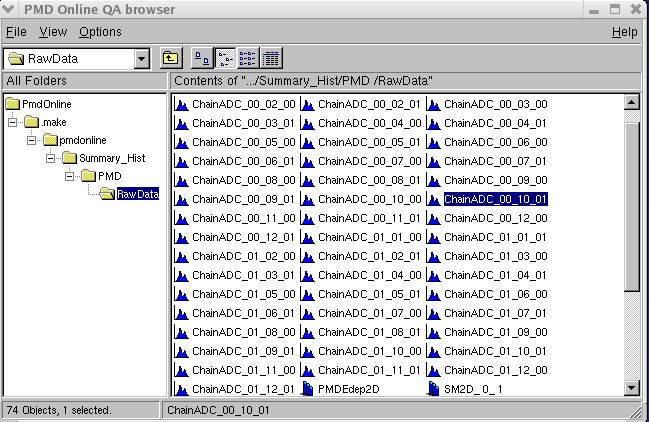Switch to large icons view
This screenshot has width=649, height=422.
[x=202, y=58]
